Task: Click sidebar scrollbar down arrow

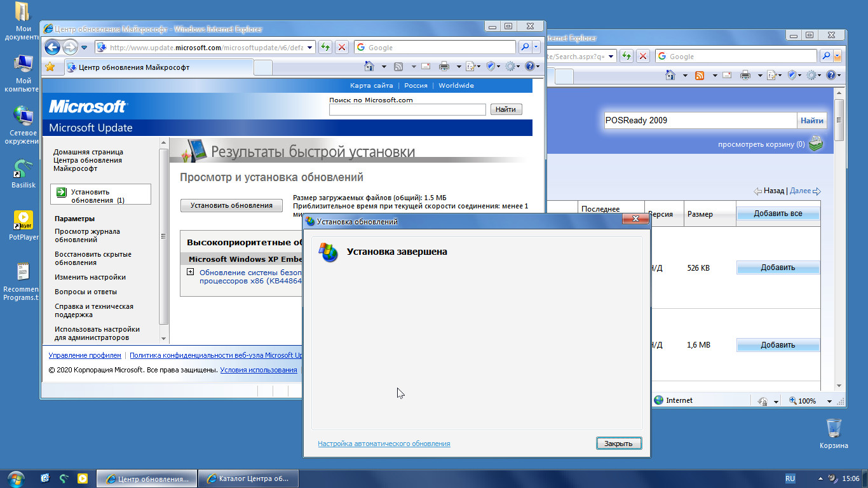Action: 164,339
